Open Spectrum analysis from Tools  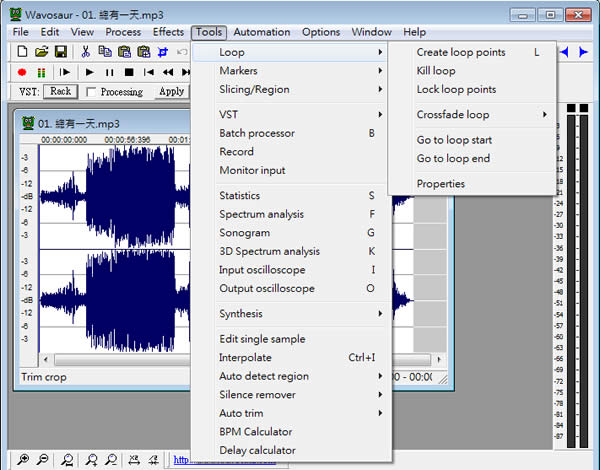pyautogui.click(x=290, y=214)
